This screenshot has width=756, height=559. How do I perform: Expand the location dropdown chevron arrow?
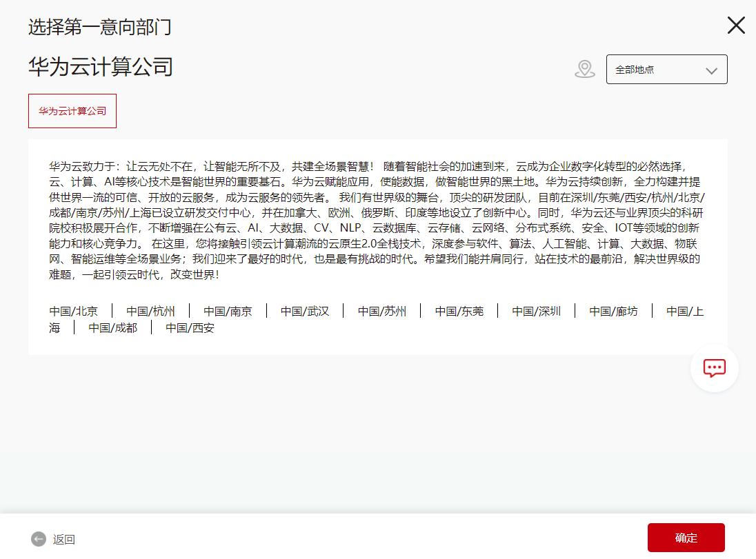(712, 70)
